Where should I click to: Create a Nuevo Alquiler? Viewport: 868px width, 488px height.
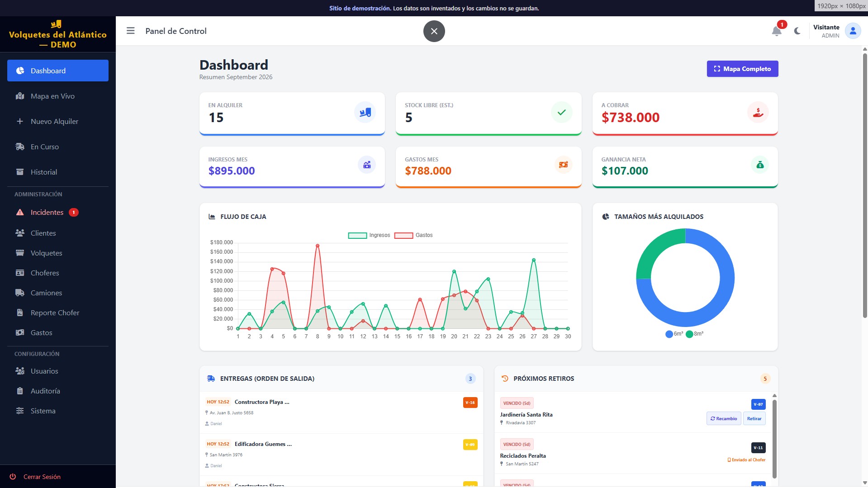[58, 121]
